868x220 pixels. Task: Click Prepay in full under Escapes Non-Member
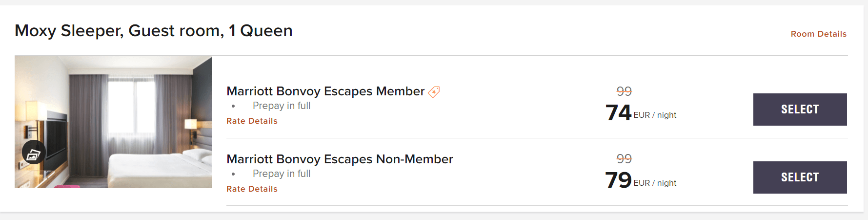282,174
